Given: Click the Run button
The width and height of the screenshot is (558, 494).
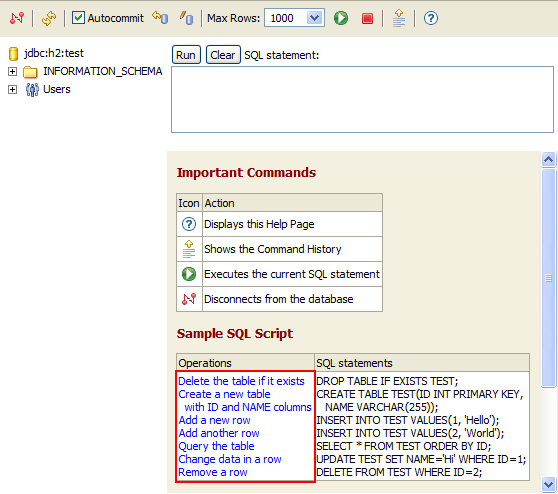Looking at the screenshot, I should pos(186,55).
